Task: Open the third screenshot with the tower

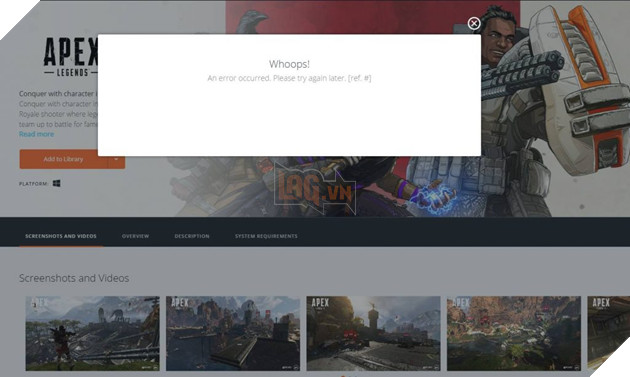Action: pyautogui.click(x=373, y=333)
